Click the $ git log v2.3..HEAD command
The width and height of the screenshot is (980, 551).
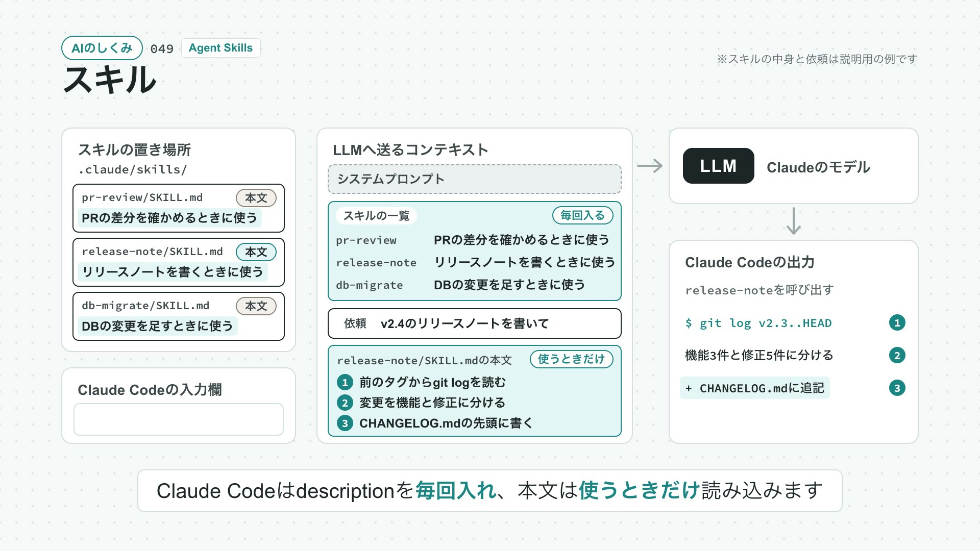pos(758,323)
